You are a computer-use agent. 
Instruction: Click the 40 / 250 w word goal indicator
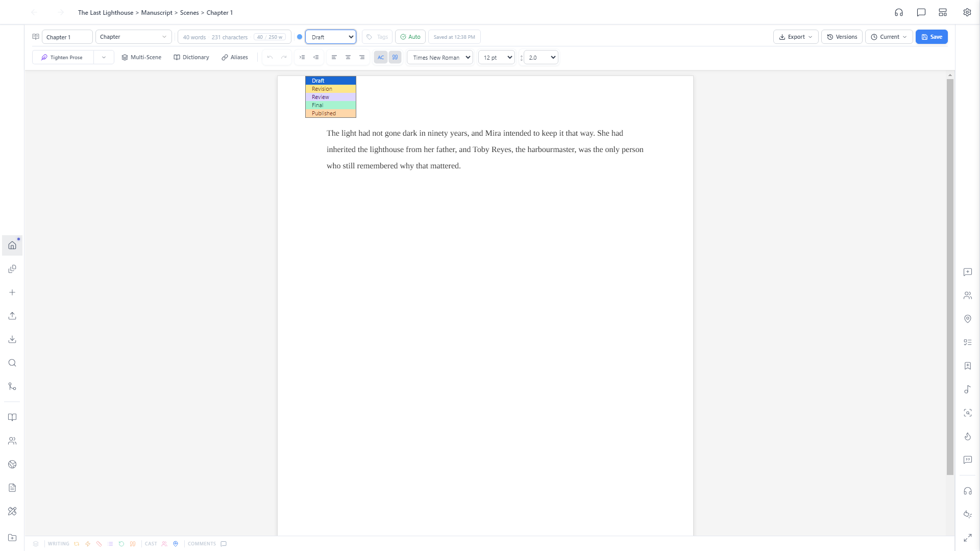270,37
